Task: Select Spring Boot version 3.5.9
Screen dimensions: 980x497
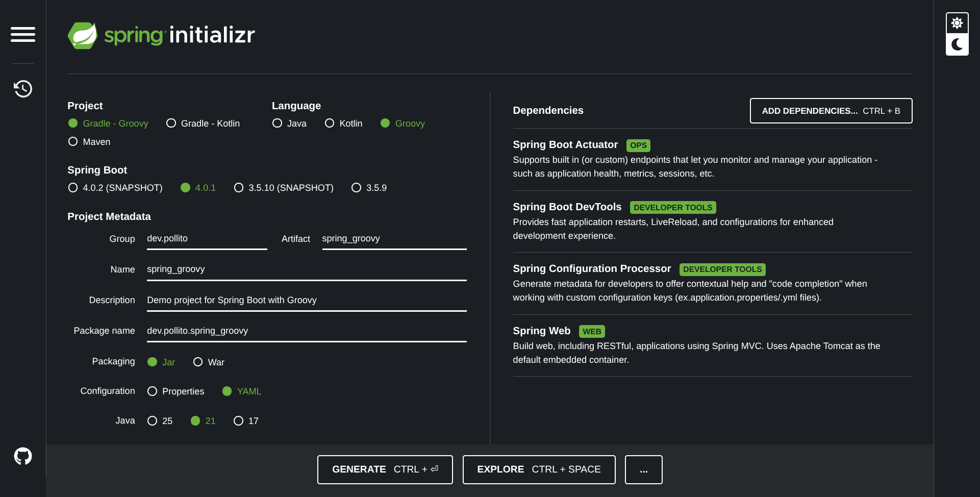Action: click(x=356, y=188)
